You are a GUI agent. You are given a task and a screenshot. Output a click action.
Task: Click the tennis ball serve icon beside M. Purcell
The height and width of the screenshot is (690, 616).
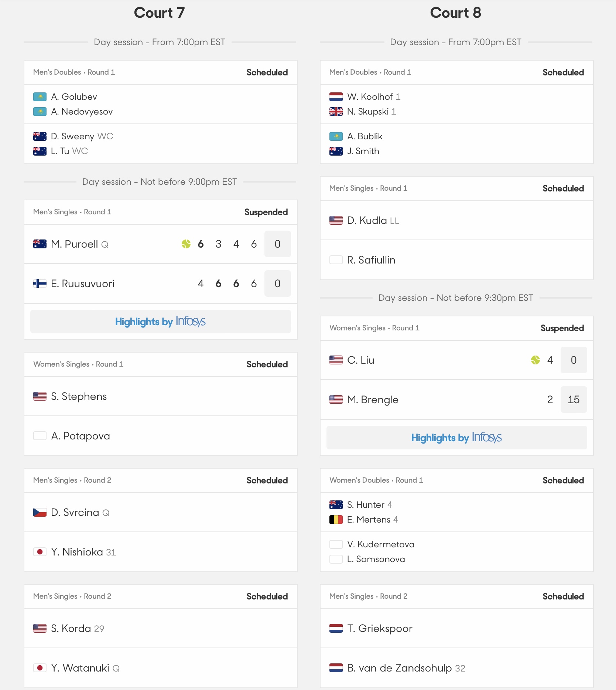[x=186, y=244]
